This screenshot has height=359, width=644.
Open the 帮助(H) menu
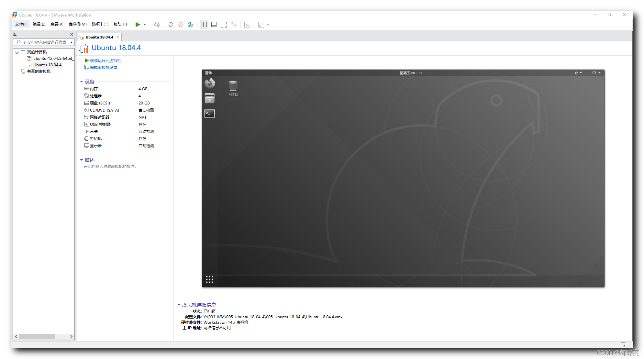[x=120, y=24]
